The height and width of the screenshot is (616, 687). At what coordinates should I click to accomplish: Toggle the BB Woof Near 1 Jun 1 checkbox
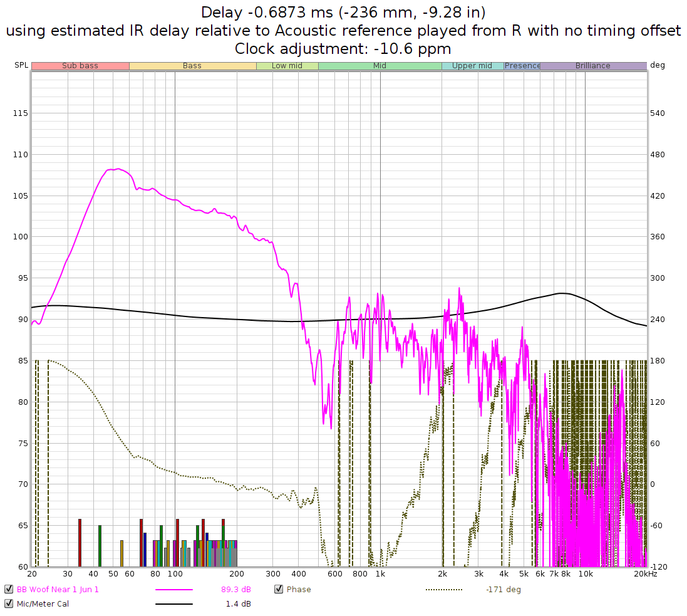9,589
